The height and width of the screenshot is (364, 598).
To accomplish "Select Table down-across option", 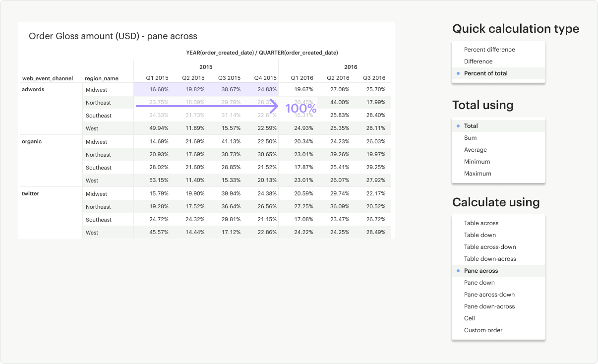I will pyautogui.click(x=489, y=259).
